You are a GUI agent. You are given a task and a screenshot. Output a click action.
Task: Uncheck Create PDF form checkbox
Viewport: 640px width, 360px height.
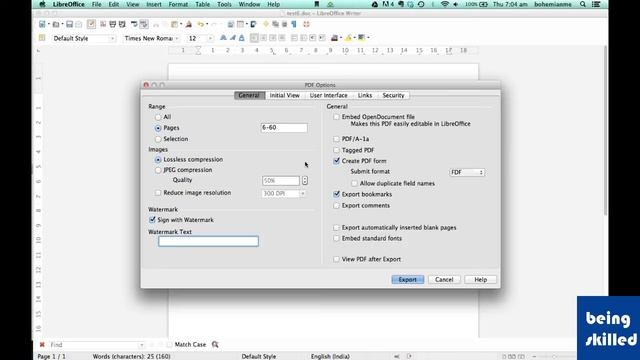[336, 161]
